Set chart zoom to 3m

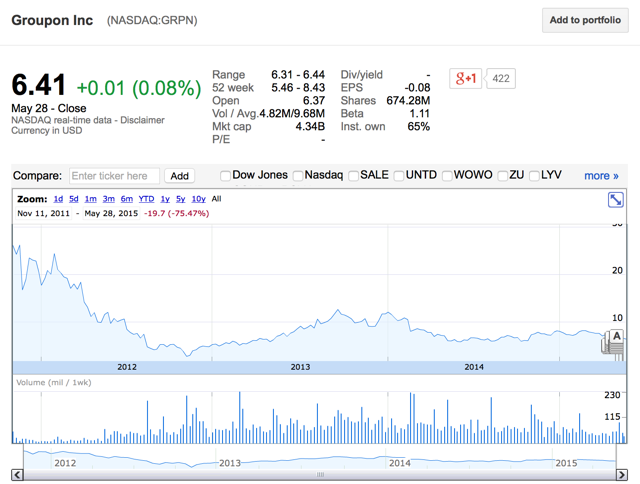click(x=109, y=199)
